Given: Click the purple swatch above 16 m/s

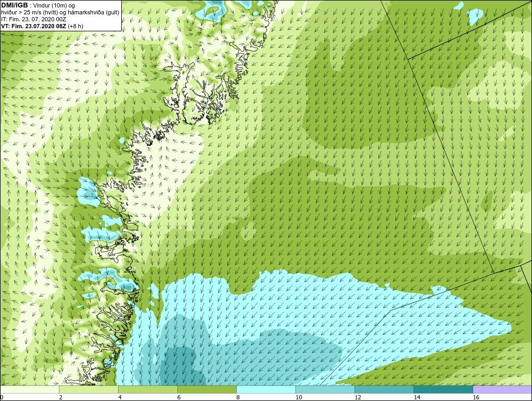Looking at the screenshot, I should [502, 389].
